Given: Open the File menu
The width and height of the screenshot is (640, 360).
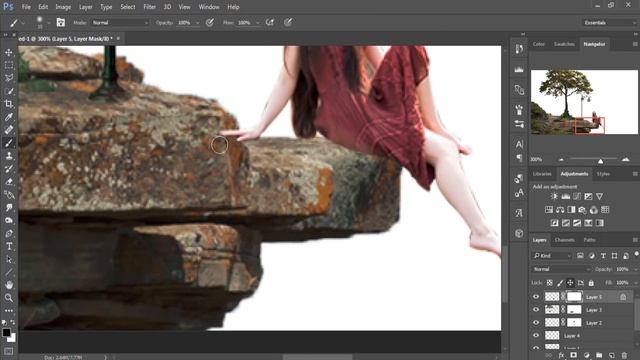Looking at the screenshot, I should 26,7.
